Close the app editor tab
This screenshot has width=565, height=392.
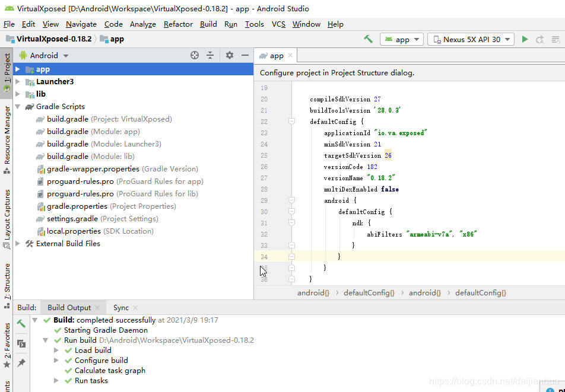(x=290, y=55)
